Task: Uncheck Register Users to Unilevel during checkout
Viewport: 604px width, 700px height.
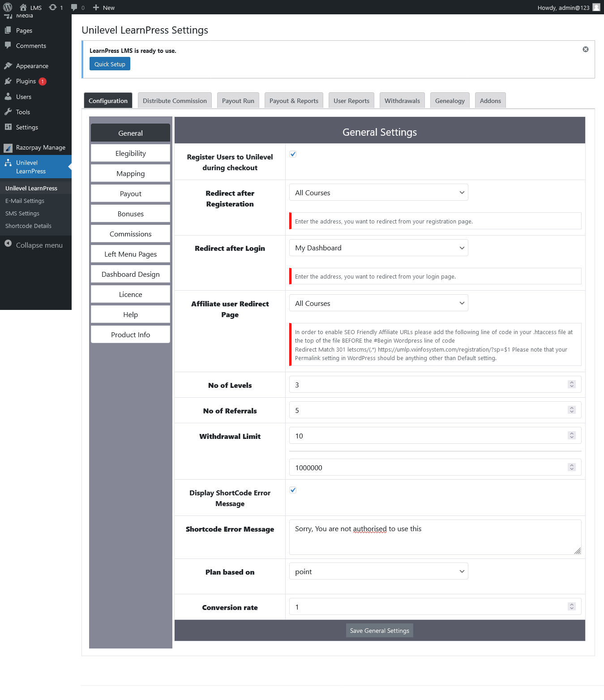Action: coord(292,154)
